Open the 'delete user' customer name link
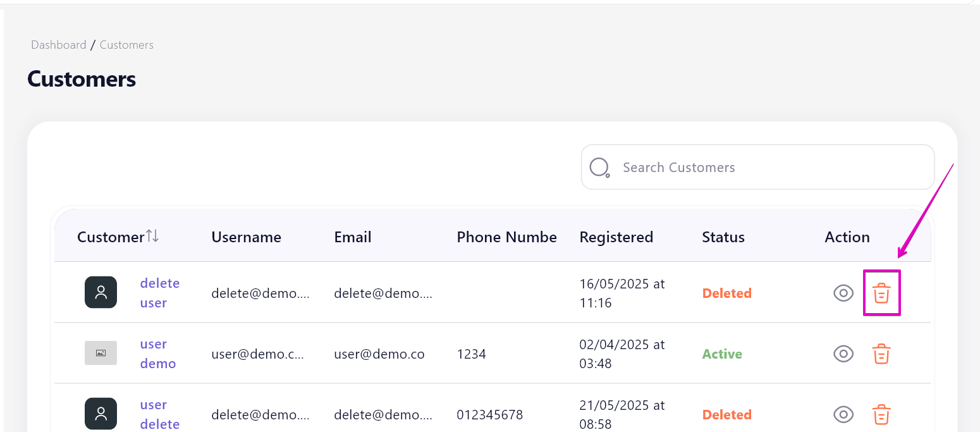 point(160,293)
